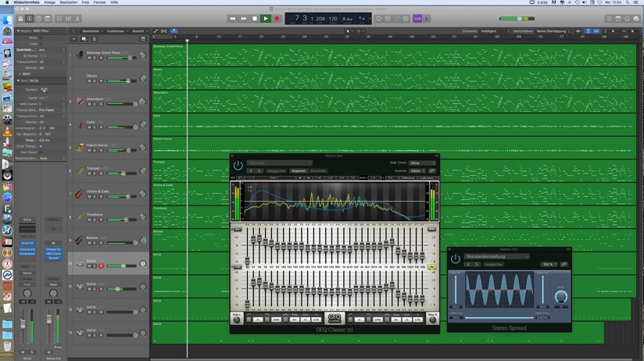Open the Note Pads icon
This screenshot has height=361, width=644.
pyautogui.click(x=618, y=19)
